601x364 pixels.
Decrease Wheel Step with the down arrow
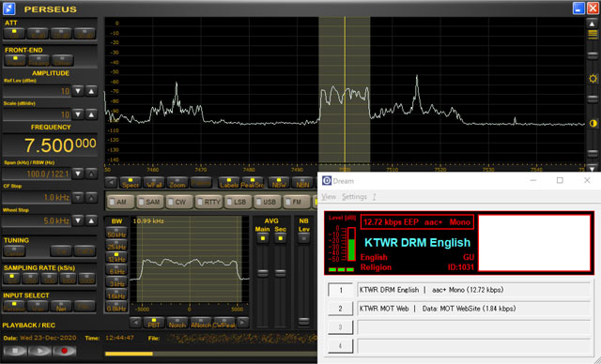click(x=78, y=220)
